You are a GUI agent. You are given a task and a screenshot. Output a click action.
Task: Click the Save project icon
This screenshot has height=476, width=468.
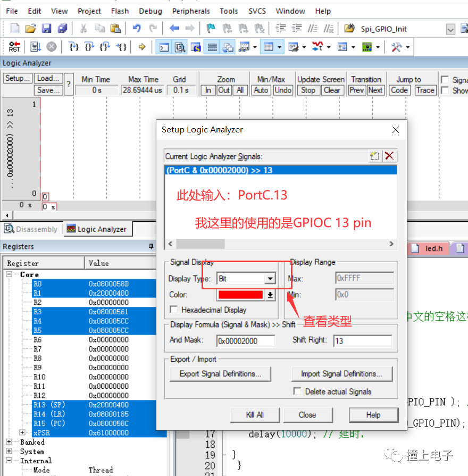[x=47, y=27]
